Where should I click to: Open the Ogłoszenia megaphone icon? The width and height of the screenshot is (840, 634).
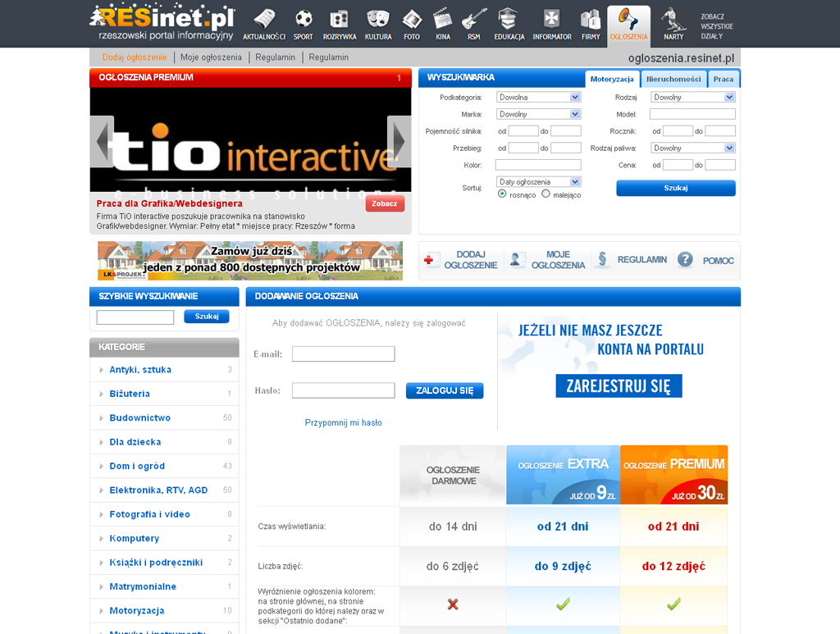(x=628, y=20)
